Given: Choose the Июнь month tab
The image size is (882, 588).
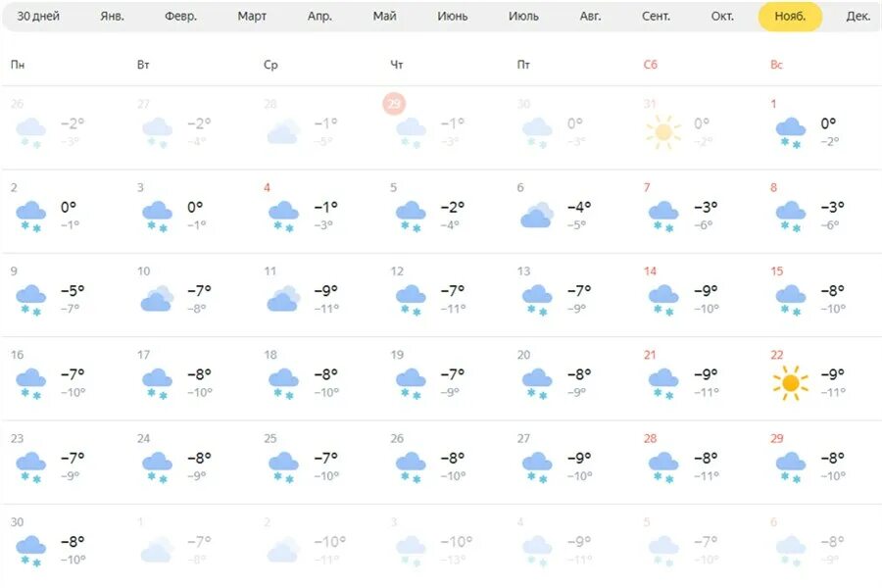Looking at the screenshot, I should (452, 17).
